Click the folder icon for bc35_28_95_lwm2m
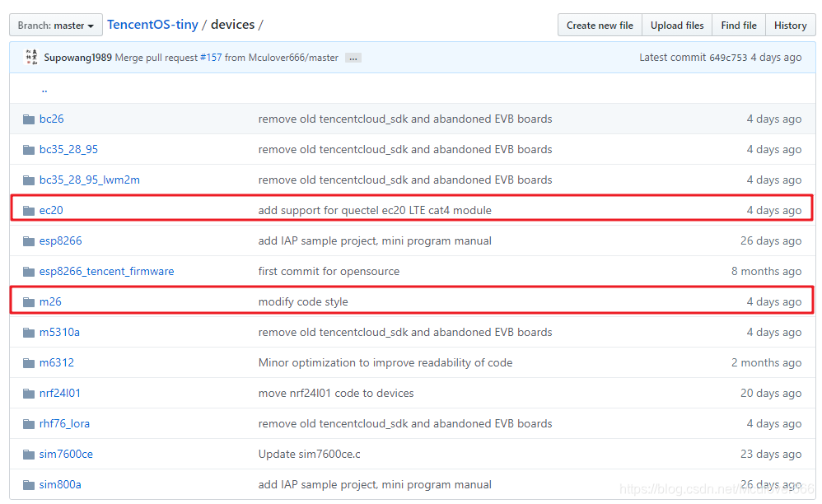The height and width of the screenshot is (504, 822). coord(29,180)
